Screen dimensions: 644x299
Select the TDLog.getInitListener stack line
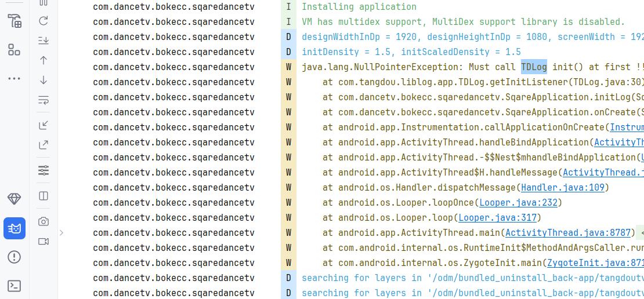483,82
